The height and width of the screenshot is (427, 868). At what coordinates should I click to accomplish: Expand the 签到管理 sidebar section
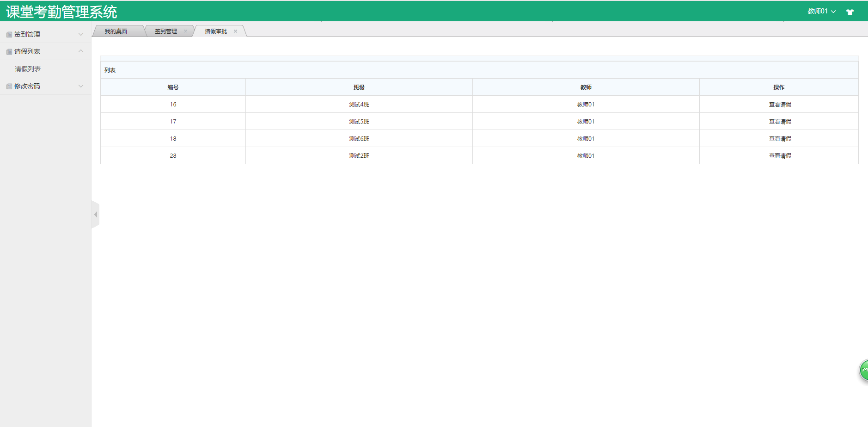tap(81, 34)
